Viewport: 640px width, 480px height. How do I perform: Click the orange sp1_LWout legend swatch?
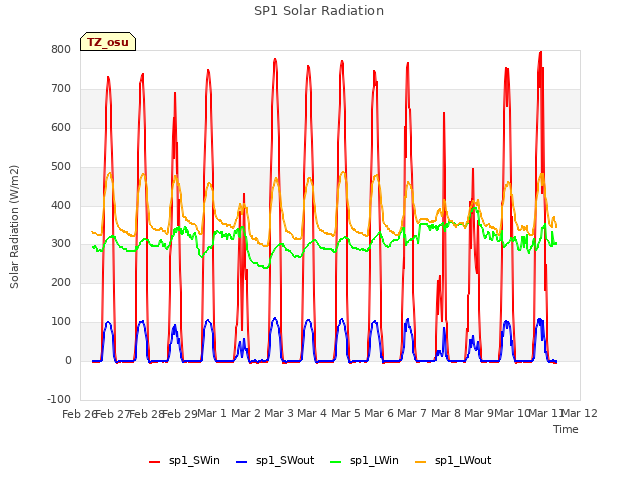pos(420,462)
